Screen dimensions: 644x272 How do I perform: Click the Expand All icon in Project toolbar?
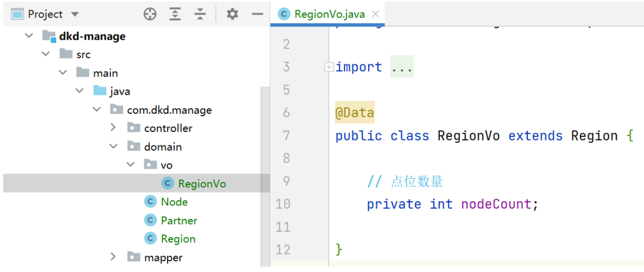pos(175,14)
